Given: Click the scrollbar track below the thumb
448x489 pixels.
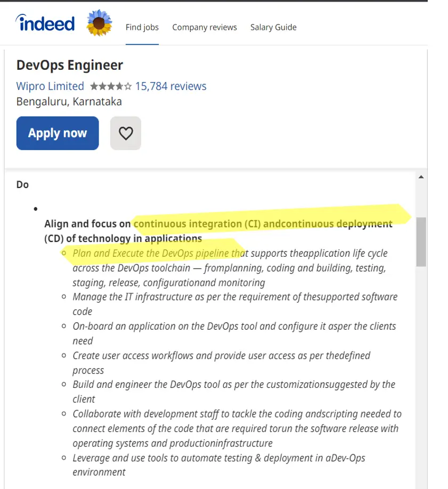Looking at the screenshot, I should click(x=421, y=373).
